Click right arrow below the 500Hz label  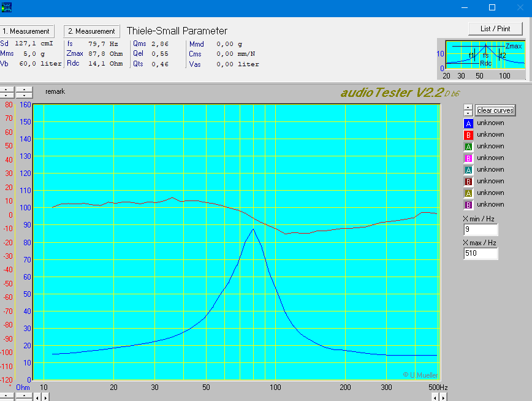click(443, 397)
